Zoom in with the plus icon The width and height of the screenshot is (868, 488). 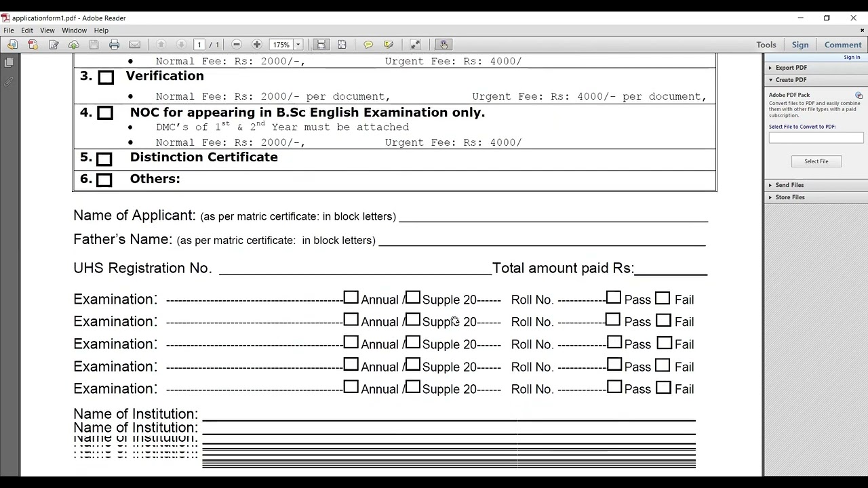tap(257, 45)
